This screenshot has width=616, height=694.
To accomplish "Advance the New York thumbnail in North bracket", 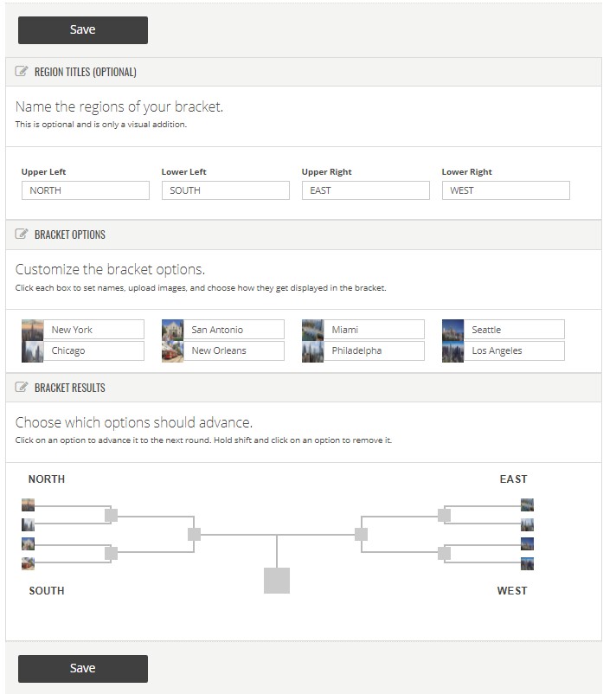I will (28, 505).
